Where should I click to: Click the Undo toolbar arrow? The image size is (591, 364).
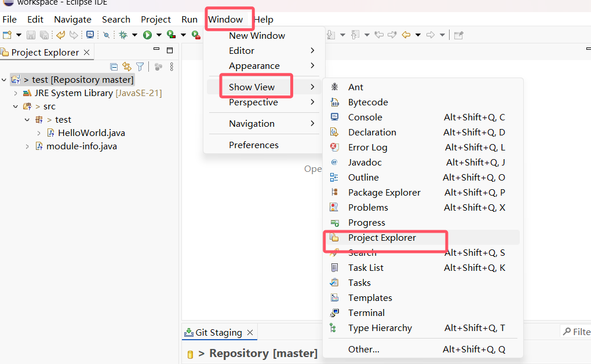[60, 35]
